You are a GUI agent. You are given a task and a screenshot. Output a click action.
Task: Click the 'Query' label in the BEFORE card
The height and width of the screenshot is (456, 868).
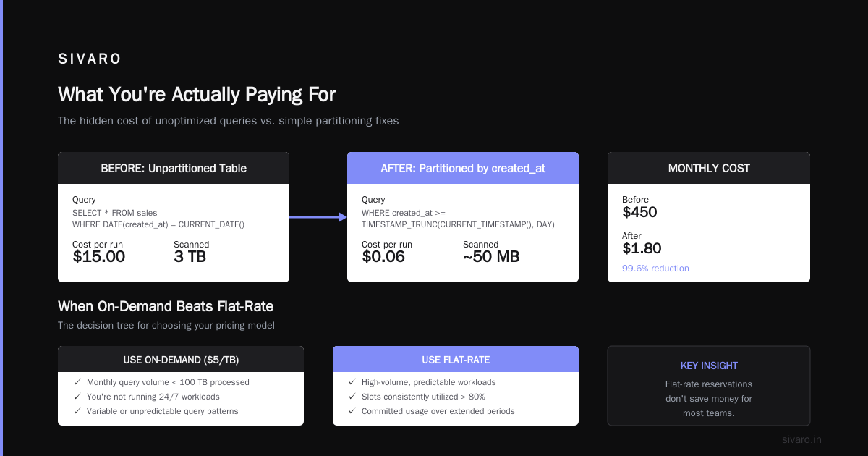(84, 200)
